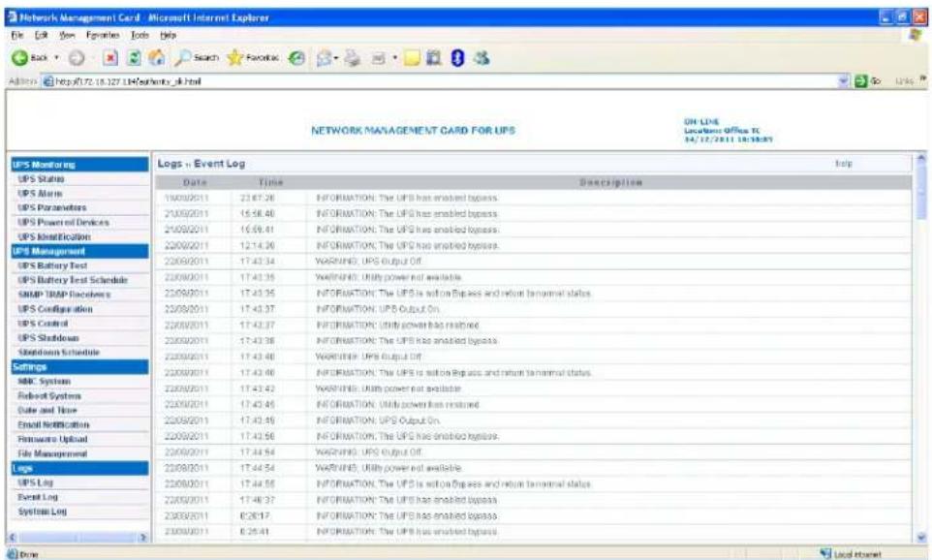The image size is (932, 560).
Task: Open UPS Configuration page
Action: tap(55, 309)
